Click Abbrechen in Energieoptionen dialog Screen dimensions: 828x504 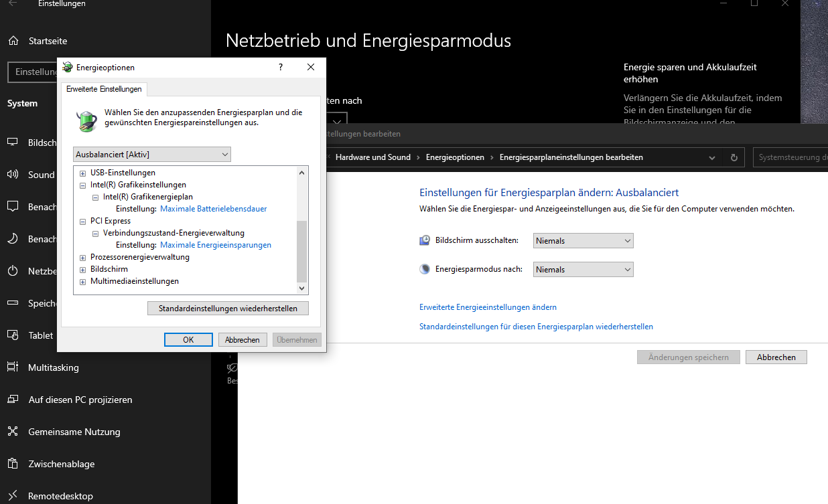[243, 340]
